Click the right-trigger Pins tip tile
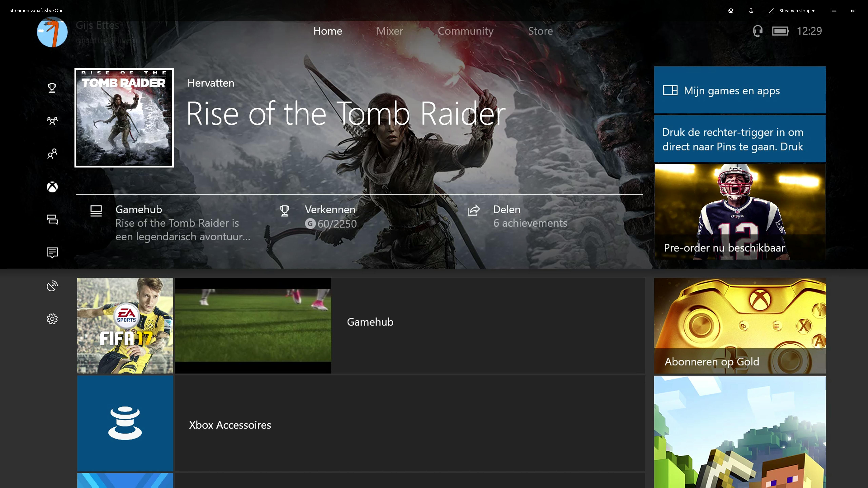The width and height of the screenshot is (868, 488). (740, 139)
